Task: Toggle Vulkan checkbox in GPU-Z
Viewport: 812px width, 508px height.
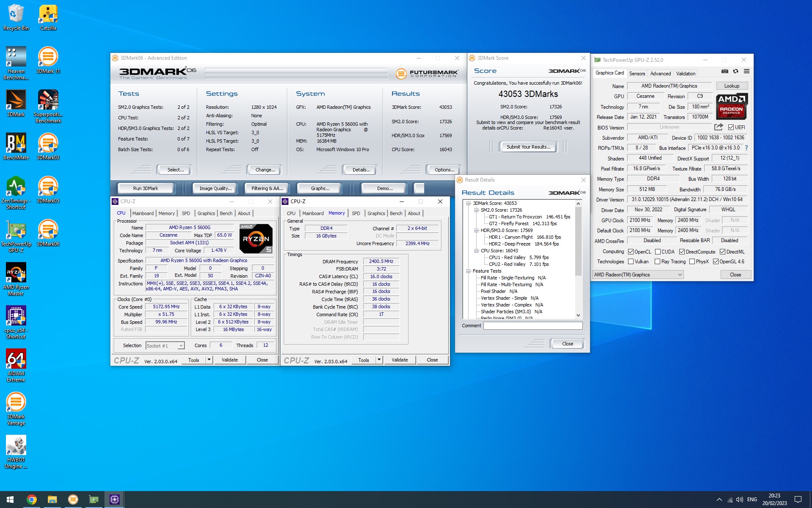Action: (x=631, y=262)
